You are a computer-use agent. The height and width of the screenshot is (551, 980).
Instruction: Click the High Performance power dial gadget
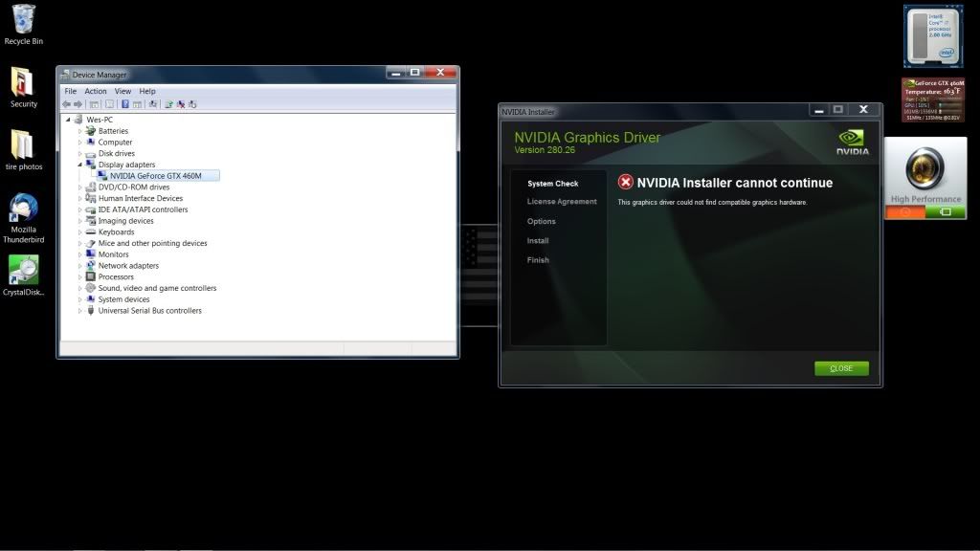(x=925, y=168)
